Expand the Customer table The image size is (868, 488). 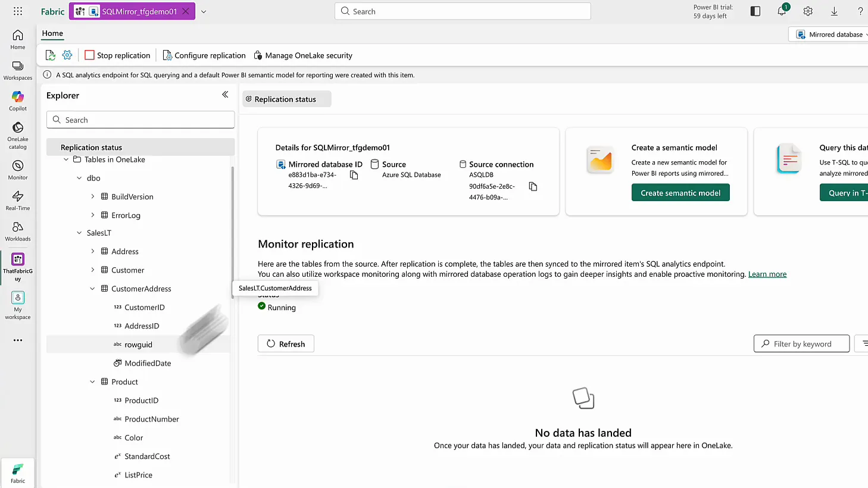[x=92, y=270]
